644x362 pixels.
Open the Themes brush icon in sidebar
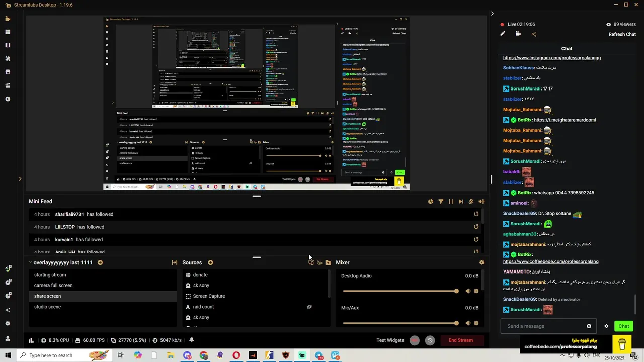[x=8, y=59]
